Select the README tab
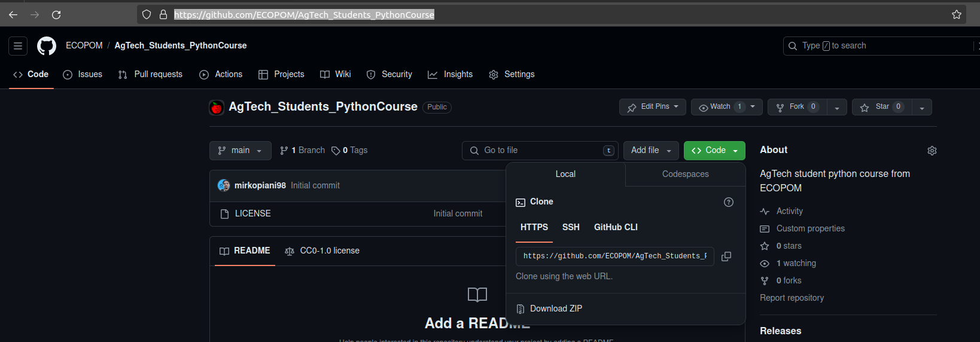 (x=245, y=251)
